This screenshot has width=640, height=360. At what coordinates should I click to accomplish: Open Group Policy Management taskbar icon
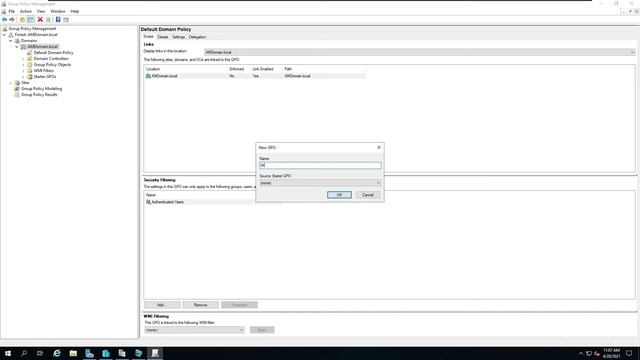pyautogui.click(x=155, y=353)
